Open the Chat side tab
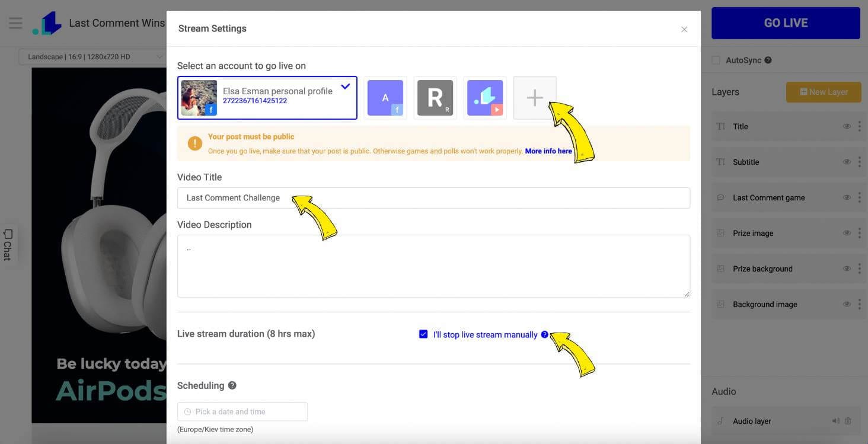Image resolution: width=868 pixels, height=444 pixels. 8,244
